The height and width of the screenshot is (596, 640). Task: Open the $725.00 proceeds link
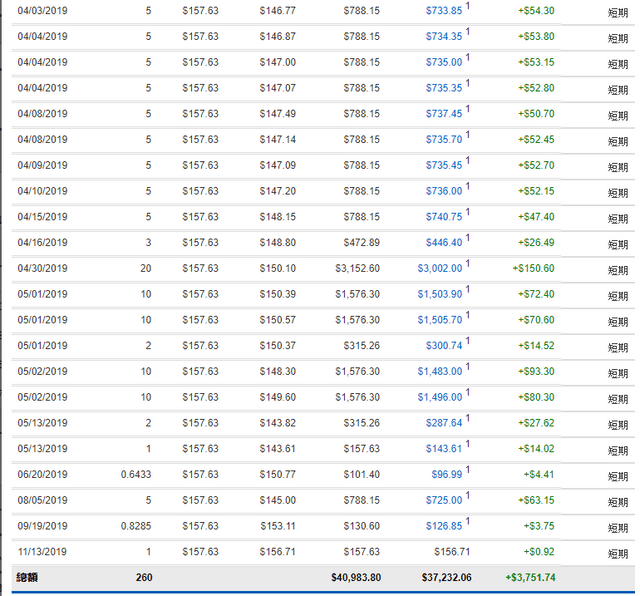pos(444,500)
